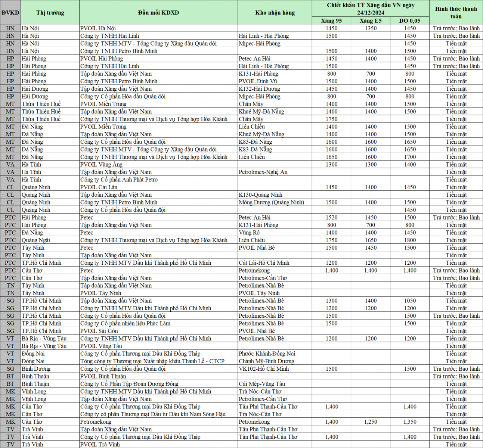
Task: Select the 1,250 Xăng E5 value
Action: click(371, 422)
